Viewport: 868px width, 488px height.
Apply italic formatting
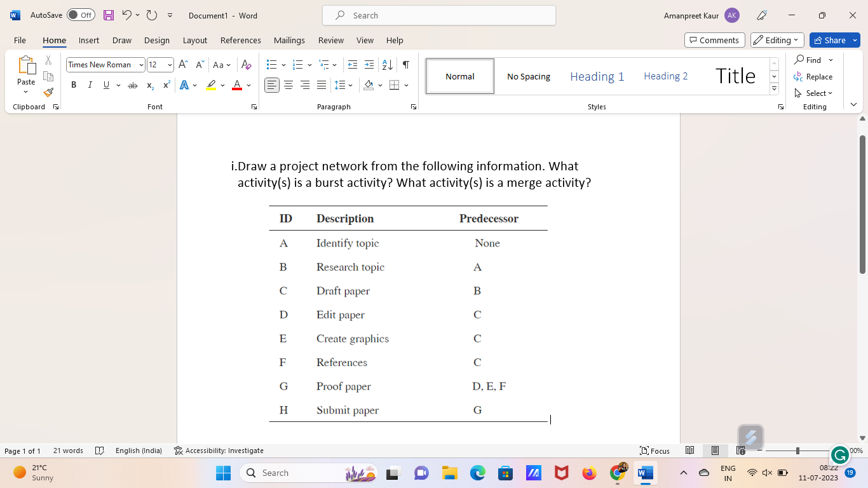pyautogui.click(x=90, y=85)
